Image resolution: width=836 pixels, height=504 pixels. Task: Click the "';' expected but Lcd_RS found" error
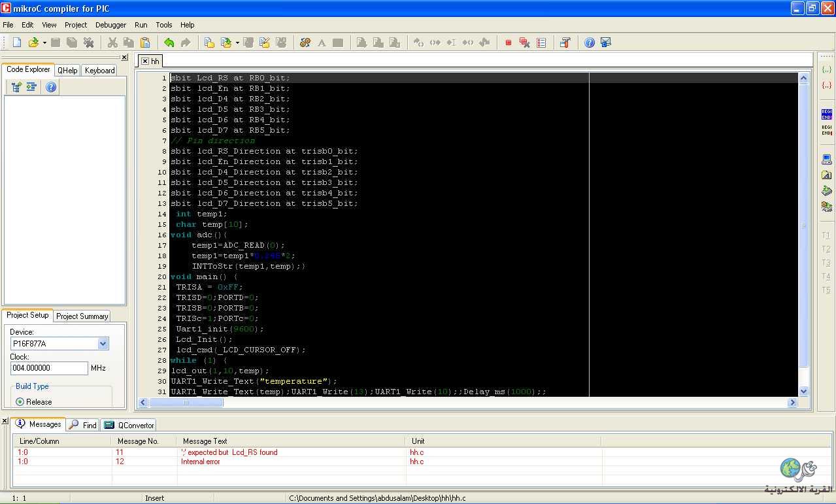[229, 452]
